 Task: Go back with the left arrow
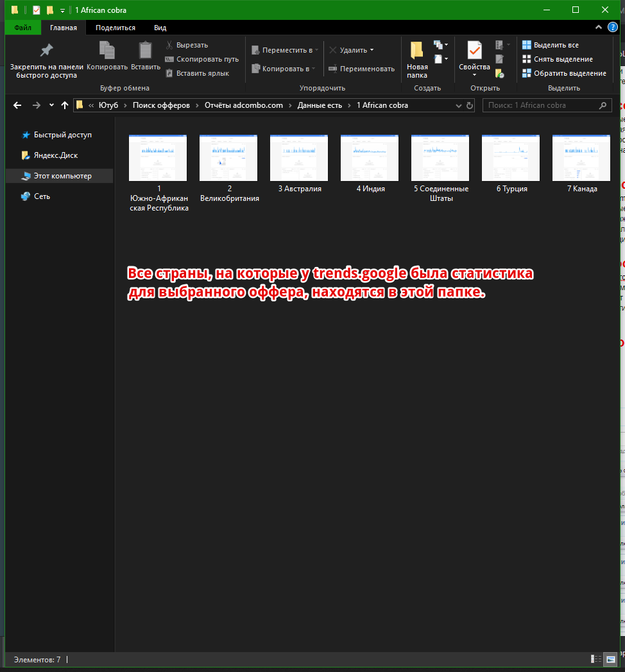[17, 105]
